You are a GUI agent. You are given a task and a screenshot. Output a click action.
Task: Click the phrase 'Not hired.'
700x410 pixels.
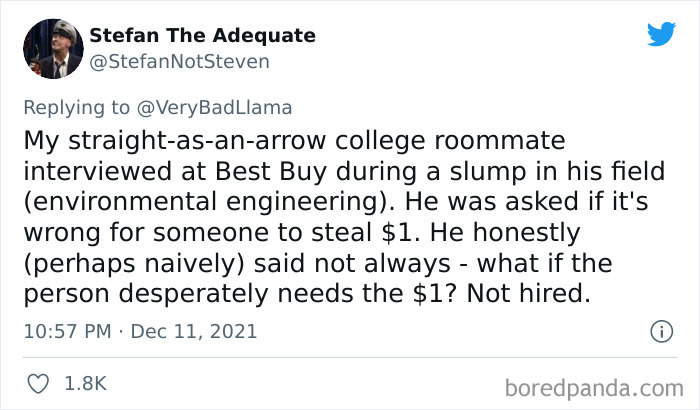529,293
